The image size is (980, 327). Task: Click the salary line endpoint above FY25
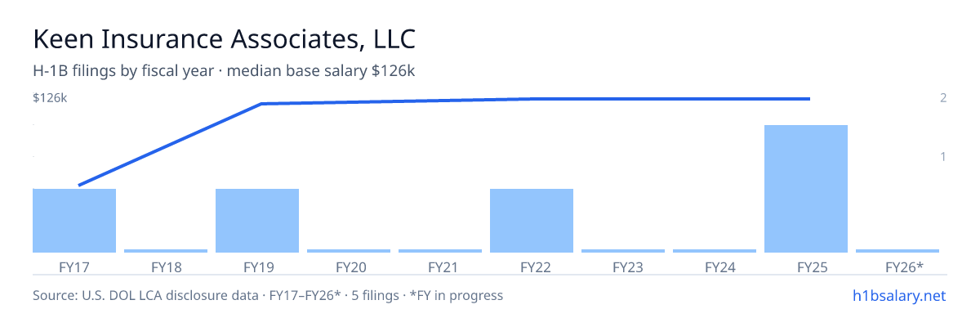click(x=808, y=99)
